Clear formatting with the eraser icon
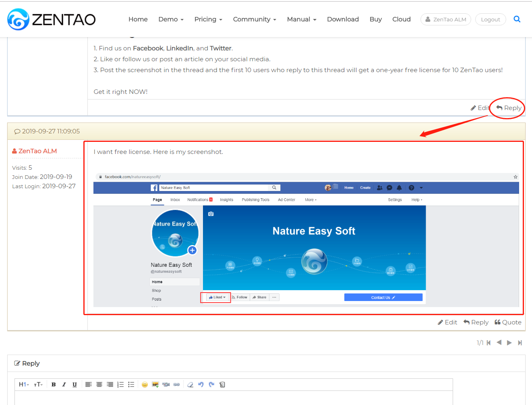The image size is (532, 405). 190,384
